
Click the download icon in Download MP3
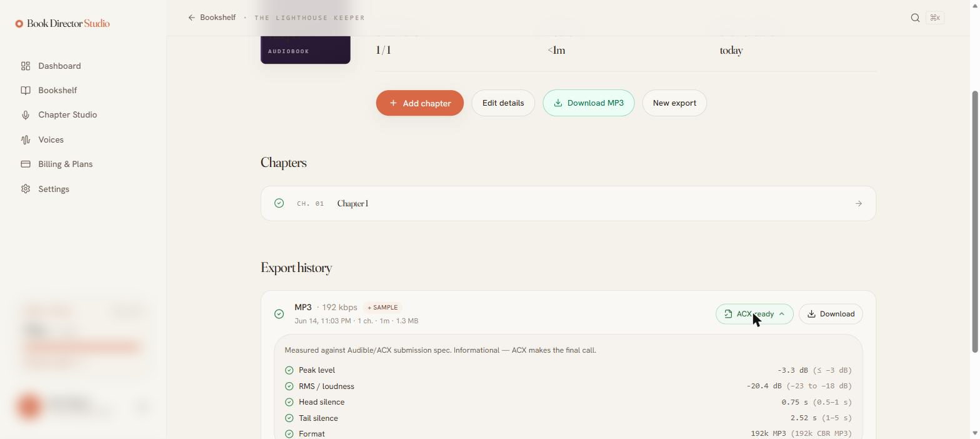(x=558, y=103)
